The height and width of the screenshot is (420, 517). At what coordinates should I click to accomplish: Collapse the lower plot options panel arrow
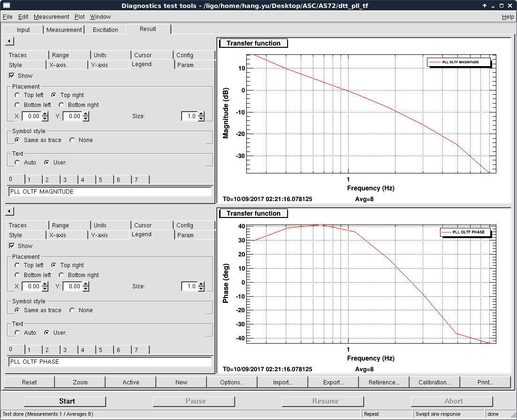click(x=9, y=211)
